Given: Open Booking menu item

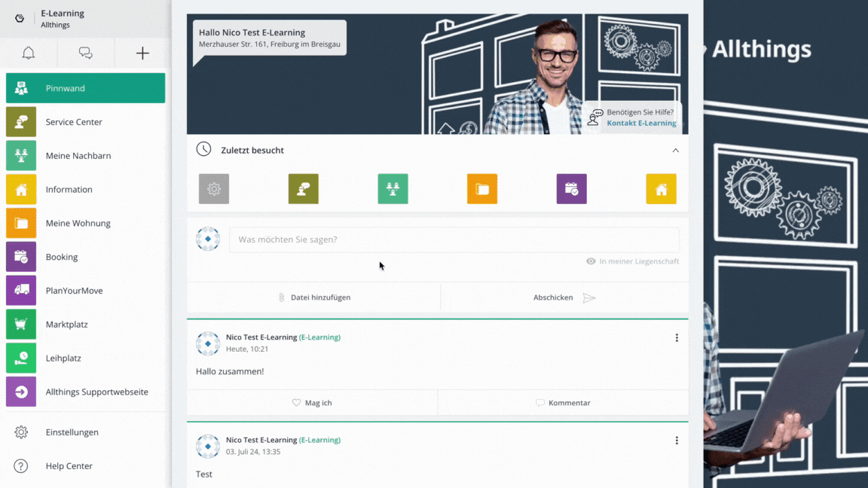Looking at the screenshot, I should point(85,257).
